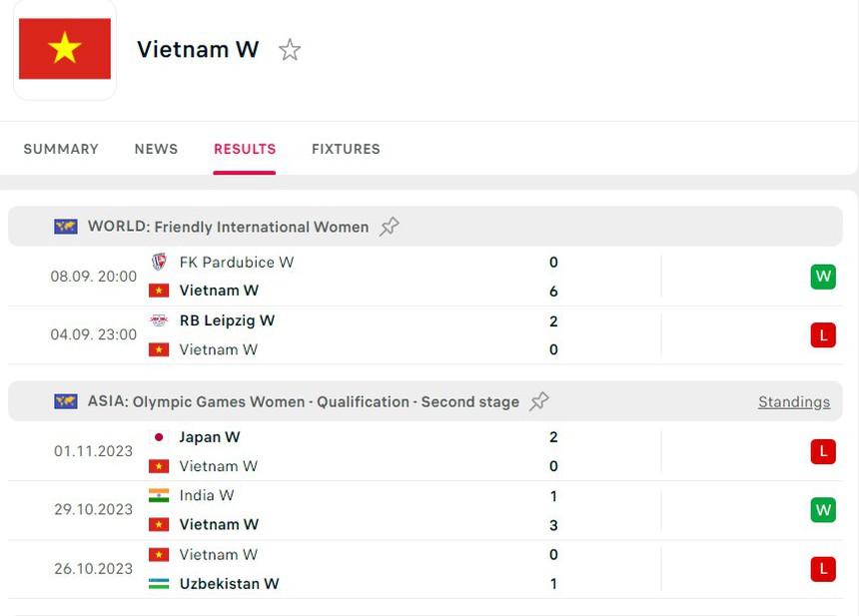Select the India flag icon
The height and width of the screenshot is (616, 859).
click(160, 495)
